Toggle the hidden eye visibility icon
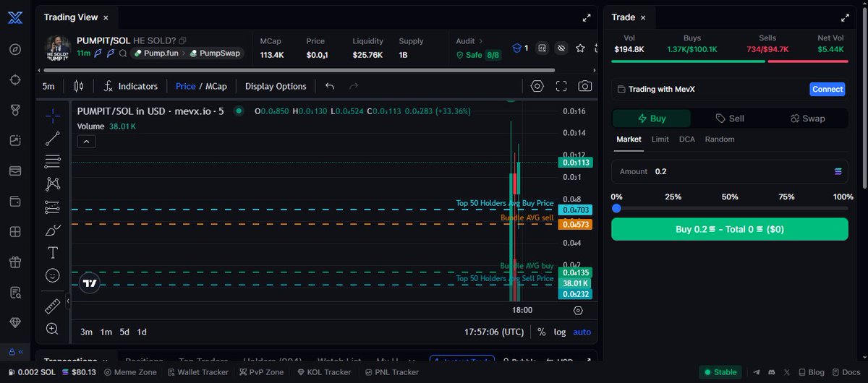This screenshot has width=868, height=383. (561, 48)
